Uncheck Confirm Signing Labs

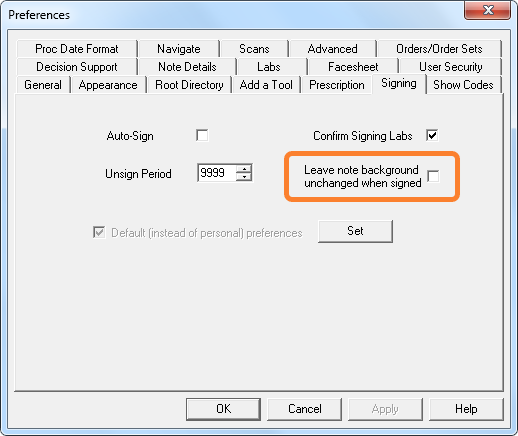point(432,135)
